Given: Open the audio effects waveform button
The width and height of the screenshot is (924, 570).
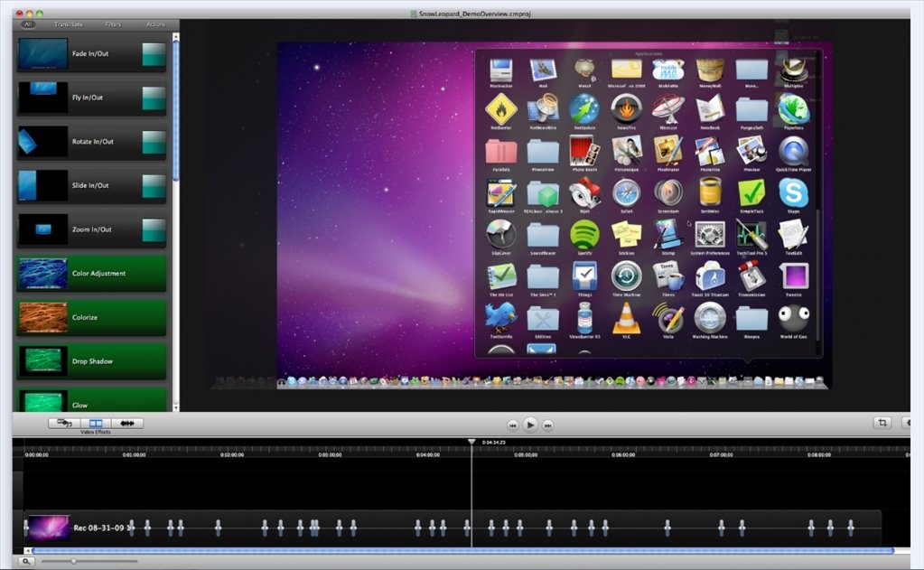Looking at the screenshot, I should [127, 424].
